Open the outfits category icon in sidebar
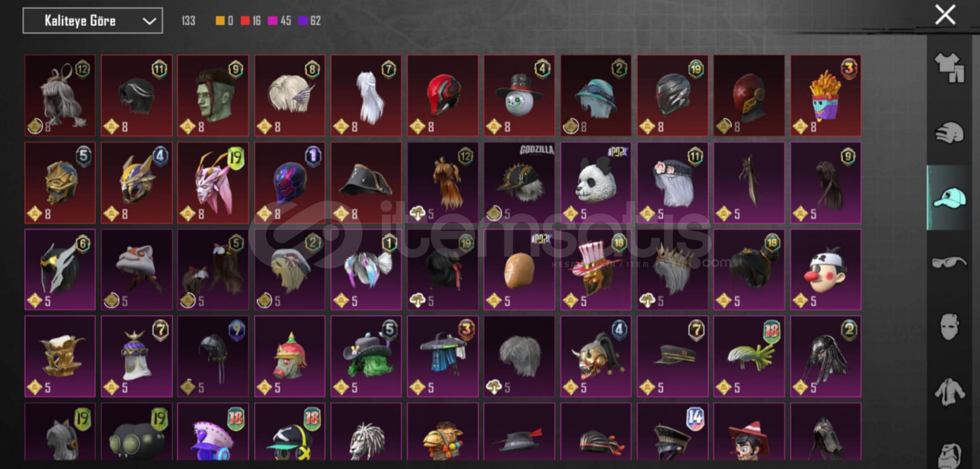The height and width of the screenshot is (469, 980). [x=950, y=67]
